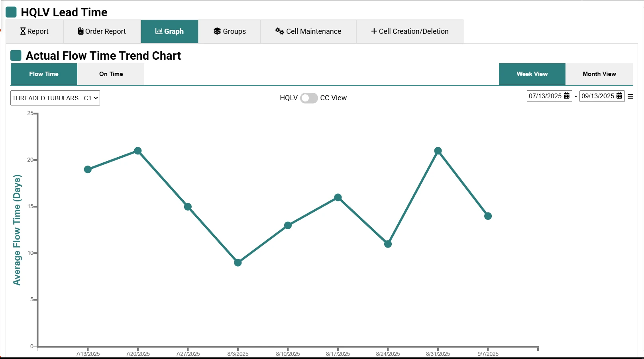
Task: Click the 8/10/2025 data point
Action: click(x=288, y=225)
